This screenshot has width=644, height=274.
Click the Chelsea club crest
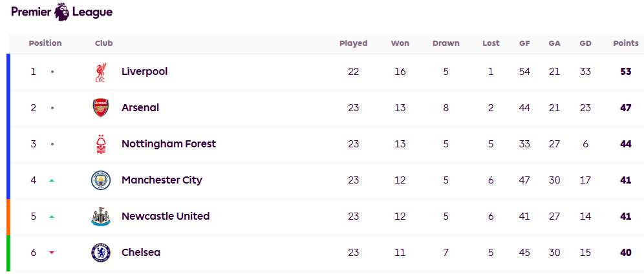click(101, 253)
